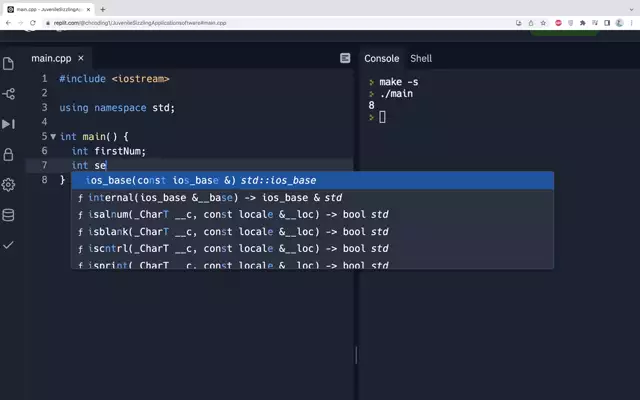Choose isprint autocomplete suggestion
Image resolution: width=640 pixels, height=400 pixels.
313,264
